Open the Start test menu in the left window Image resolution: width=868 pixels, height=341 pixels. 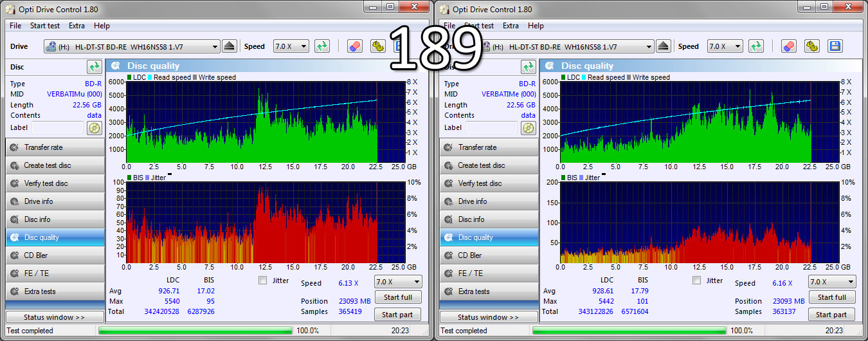point(44,26)
